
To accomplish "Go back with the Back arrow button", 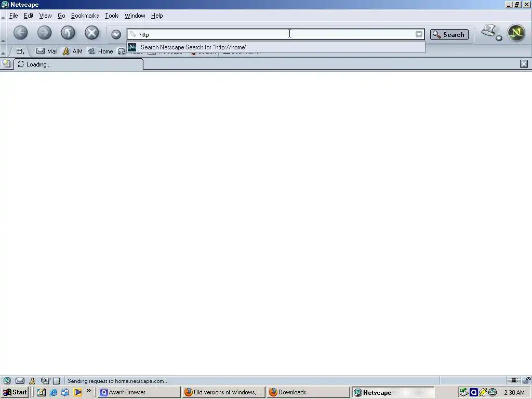I will [21, 33].
